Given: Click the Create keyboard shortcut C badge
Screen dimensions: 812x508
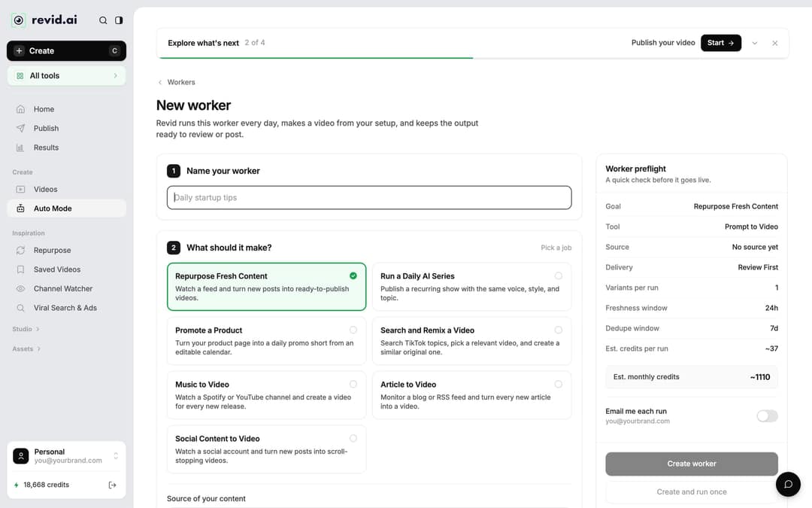Looking at the screenshot, I should point(114,51).
